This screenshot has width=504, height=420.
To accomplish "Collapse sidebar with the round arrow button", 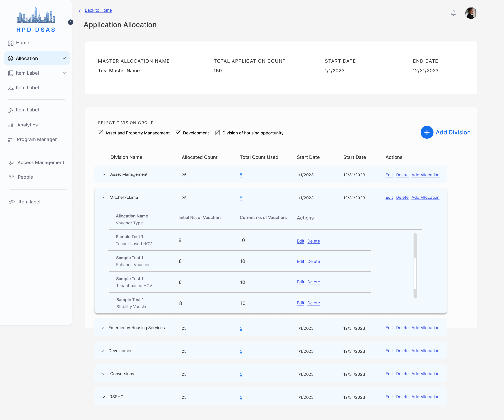I will click(x=70, y=22).
